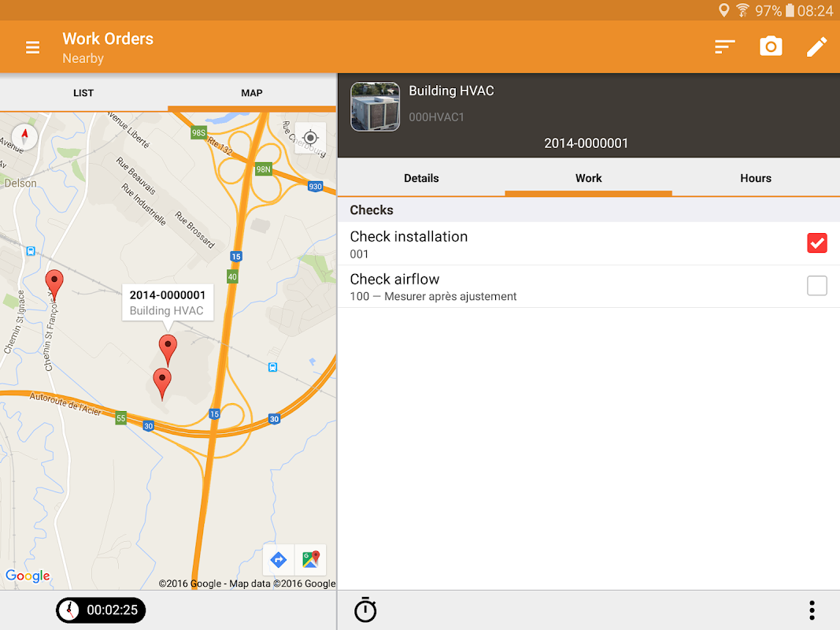840x630 pixels.
Task: Select the MAP tab
Action: [252, 93]
